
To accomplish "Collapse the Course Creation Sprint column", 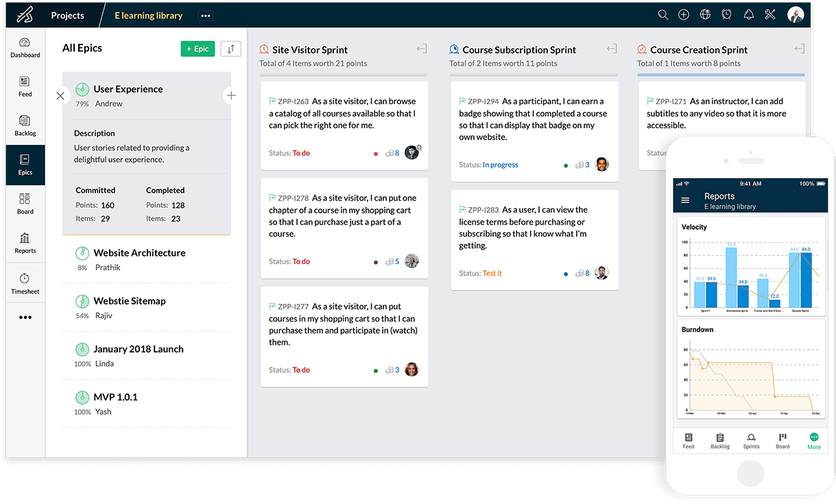I will pyautogui.click(x=800, y=49).
